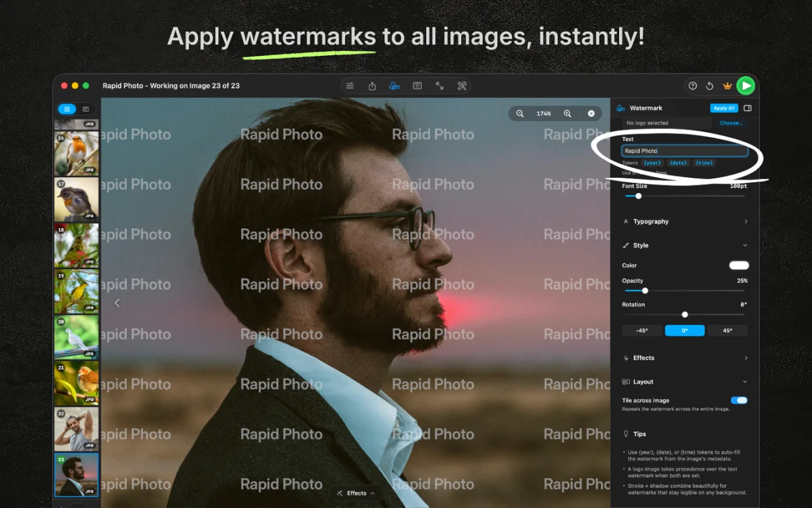Toggle the Tile across image switch
Image resolution: width=812 pixels, height=508 pixels.
[x=739, y=401]
